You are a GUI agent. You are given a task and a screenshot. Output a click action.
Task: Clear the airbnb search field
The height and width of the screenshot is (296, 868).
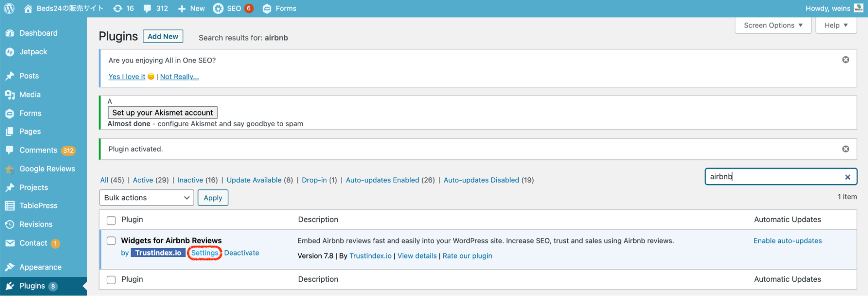(847, 177)
